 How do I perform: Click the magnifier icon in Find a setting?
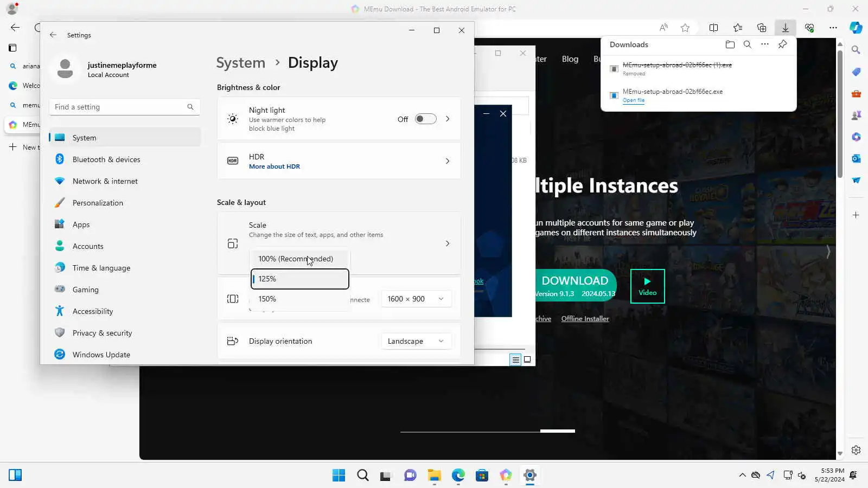click(x=190, y=107)
